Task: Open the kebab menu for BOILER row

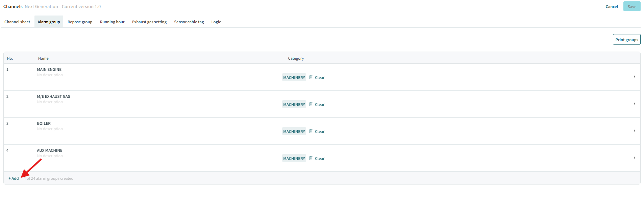Action: (634, 131)
